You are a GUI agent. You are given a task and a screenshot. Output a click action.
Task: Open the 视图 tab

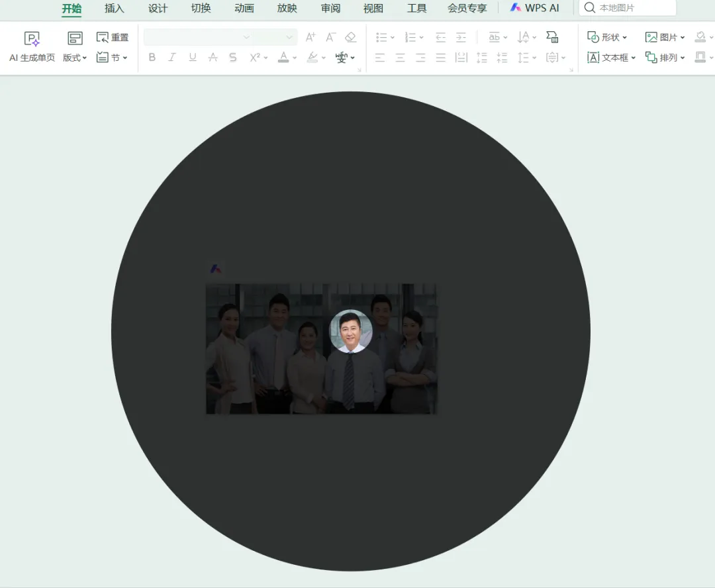pyautogui.click(x=373, y=8)
